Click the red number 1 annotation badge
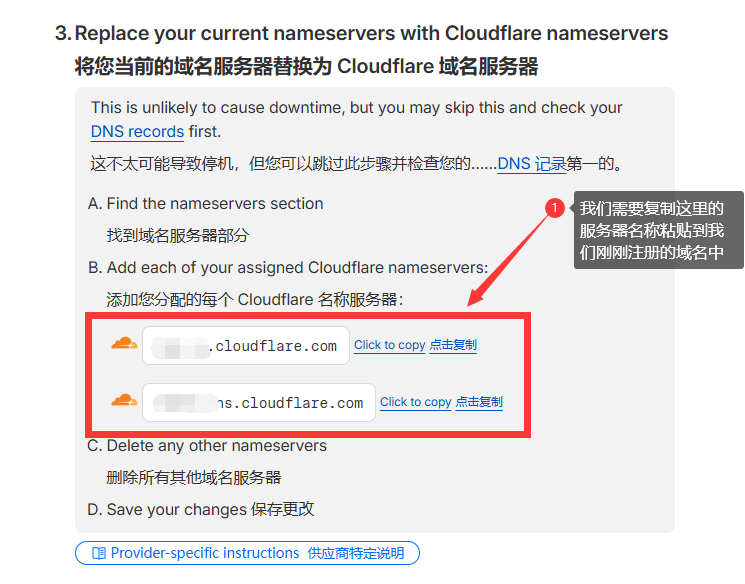The image size is (745, 584). [556, 208]
